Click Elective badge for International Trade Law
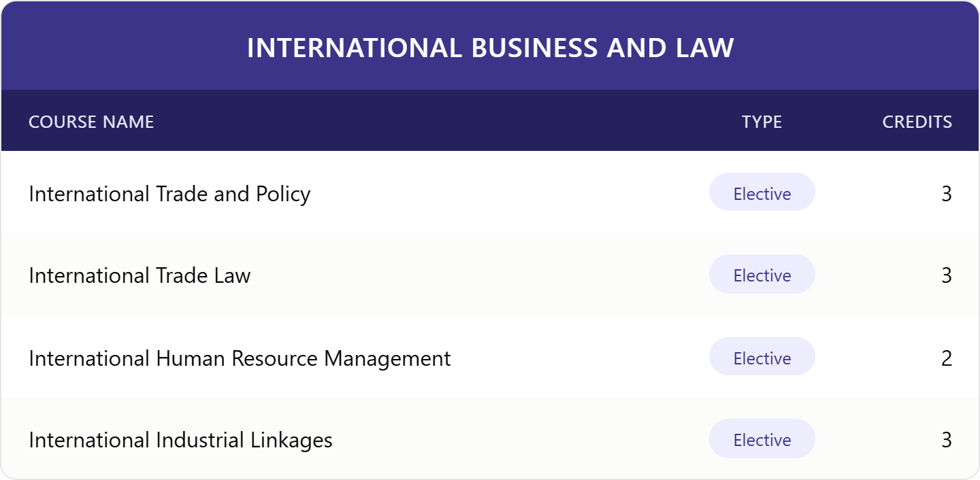980x480 pixels. (x=762, y=275)
